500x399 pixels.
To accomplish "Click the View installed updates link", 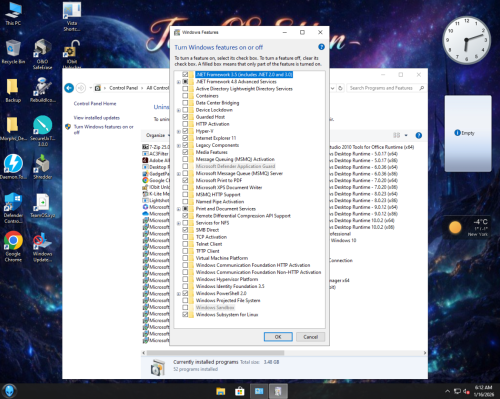I will (x=97, y=118).
